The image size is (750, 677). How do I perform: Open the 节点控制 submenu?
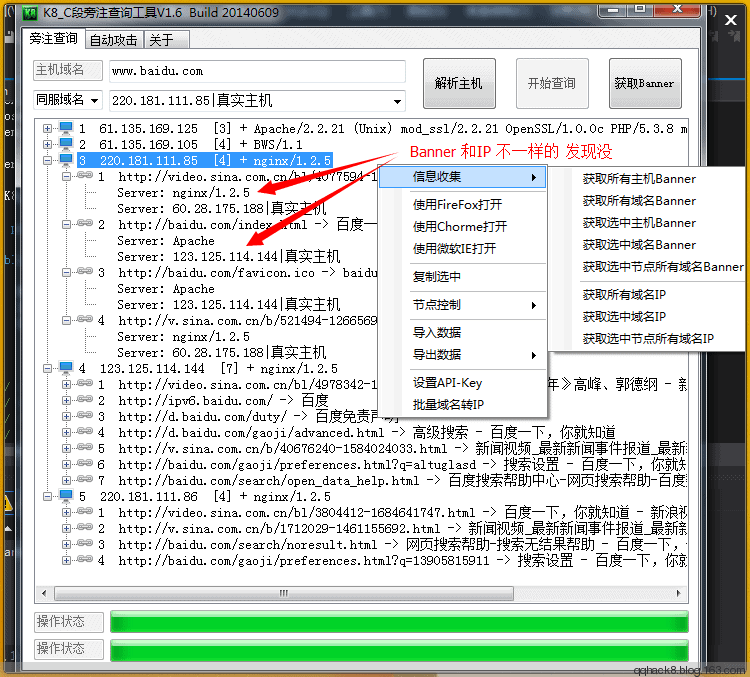(x=463, y=305)
